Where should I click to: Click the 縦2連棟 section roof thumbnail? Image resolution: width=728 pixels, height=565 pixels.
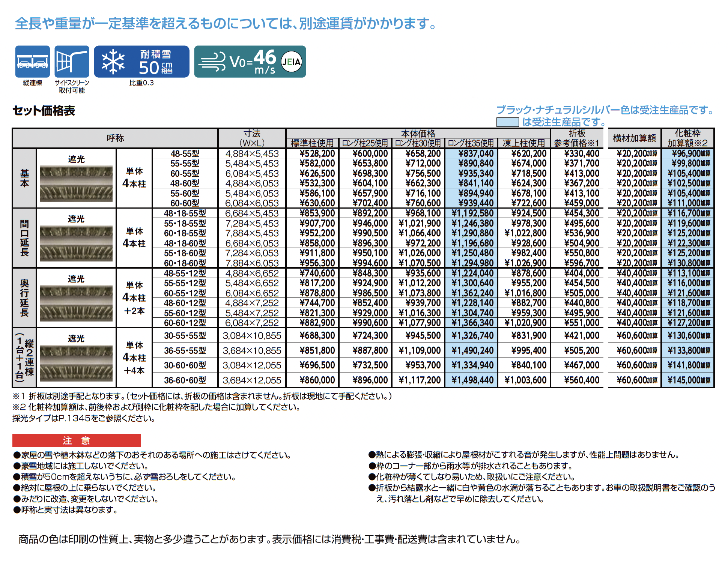(x=76, y=363)
